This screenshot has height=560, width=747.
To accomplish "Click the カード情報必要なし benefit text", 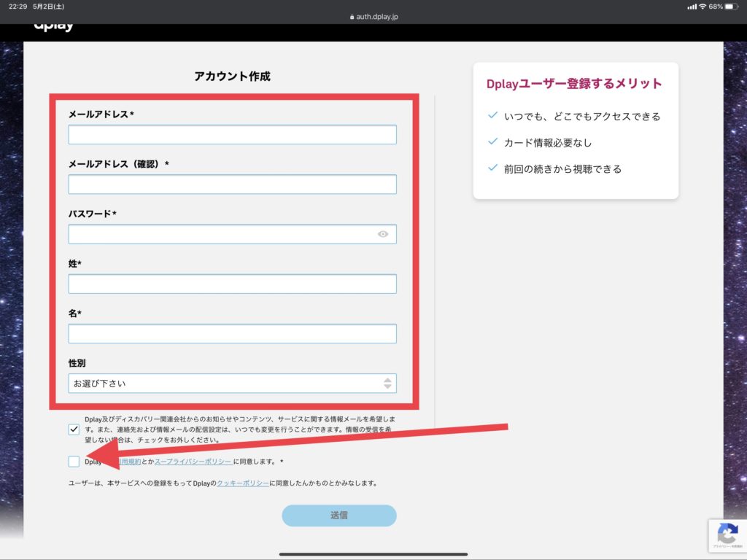I will coord(547,143).
